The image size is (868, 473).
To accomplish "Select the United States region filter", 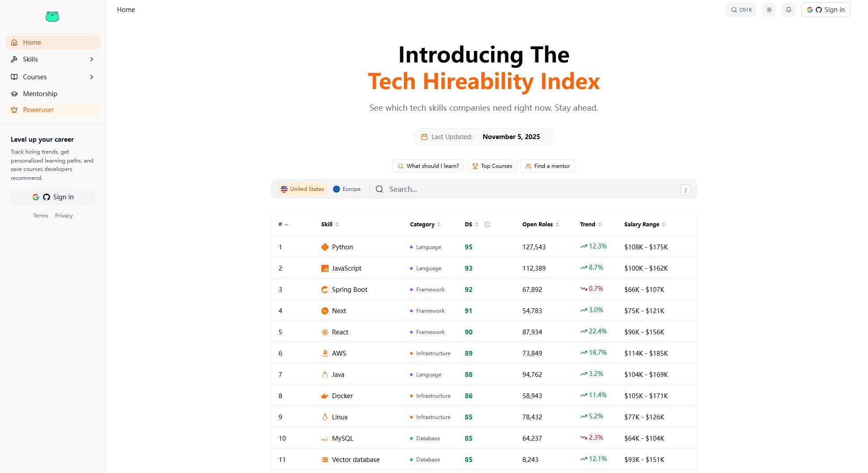I will pos(302,189).
